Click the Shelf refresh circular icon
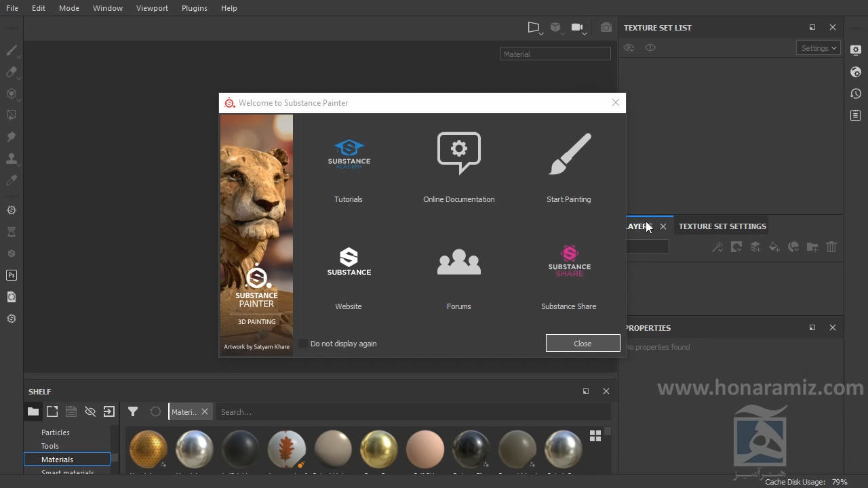Viewport: 868px width, 488px height. tap(155, 411)
